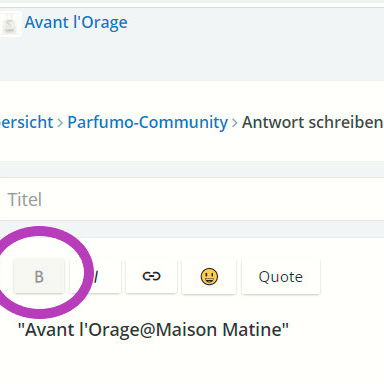This screenshot has height=384, width=384.
Task: Click the chevron before Antwort schreiben
Action: [235, 123]
